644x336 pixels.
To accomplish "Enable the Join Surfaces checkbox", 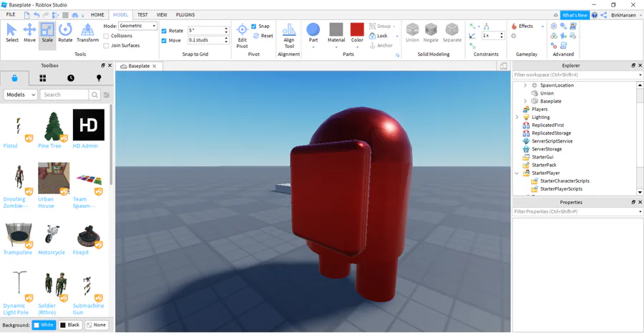I will [x=107, y=46].
